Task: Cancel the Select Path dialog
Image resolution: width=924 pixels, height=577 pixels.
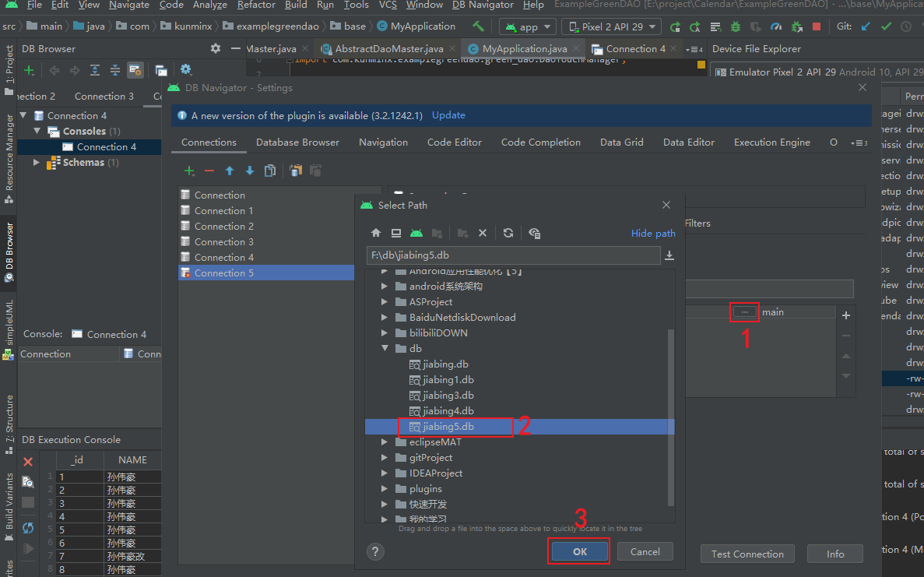Action: point(645,551)
